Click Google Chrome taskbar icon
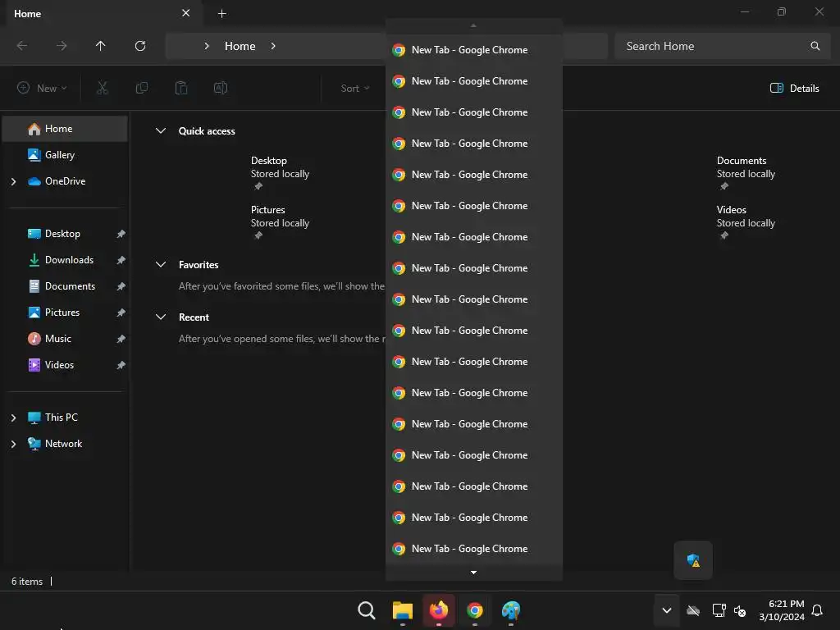 (x=475, y=610)
